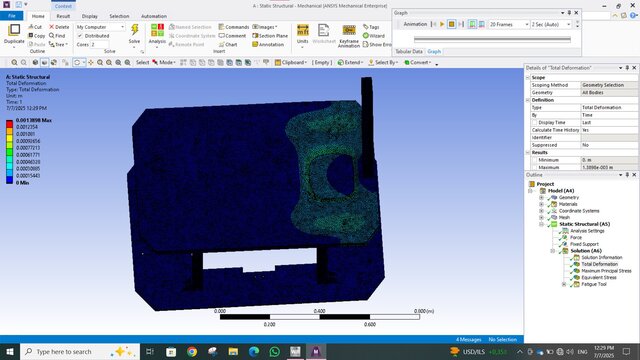Click the Tags tool
Screen dimensions: 640x360
371,27
